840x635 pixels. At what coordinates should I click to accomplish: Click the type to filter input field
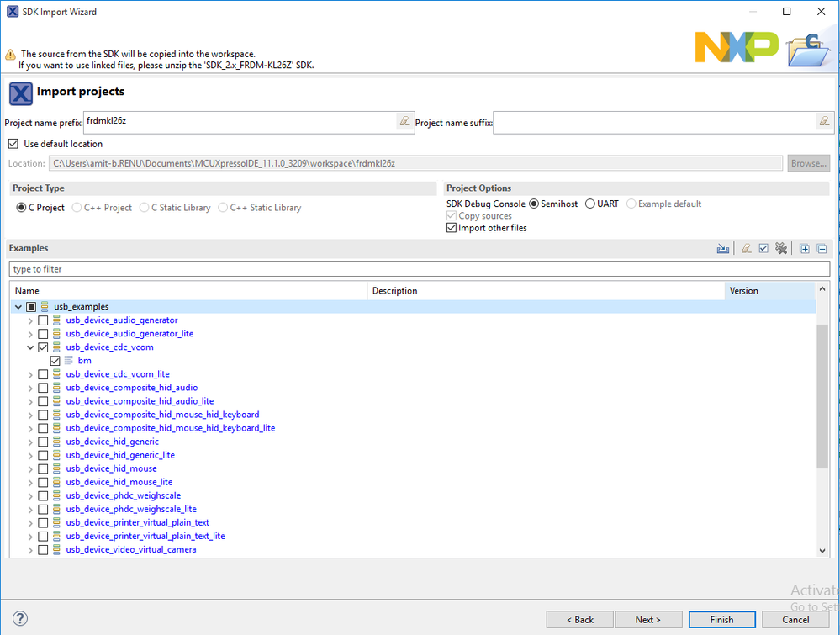420,269
